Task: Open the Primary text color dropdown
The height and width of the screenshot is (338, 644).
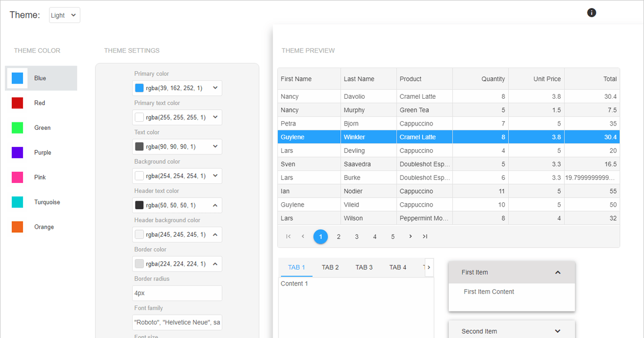Action: coord(214,117)
